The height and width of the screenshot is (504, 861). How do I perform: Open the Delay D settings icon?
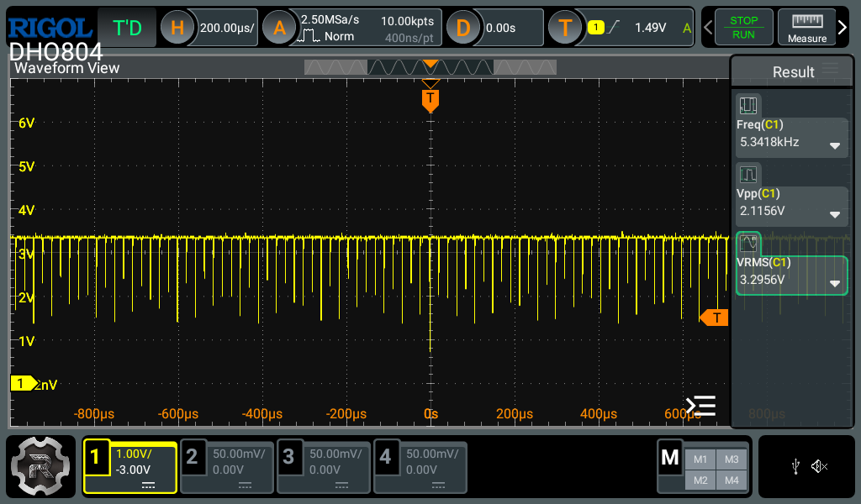(x=462, y=28)
